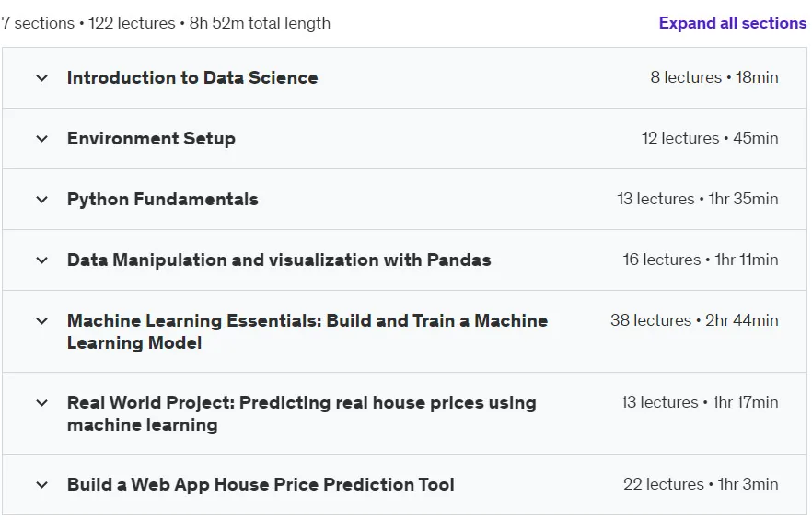Open chevron beside Build a Web App

pyautogui.click(x=42, y=485)
